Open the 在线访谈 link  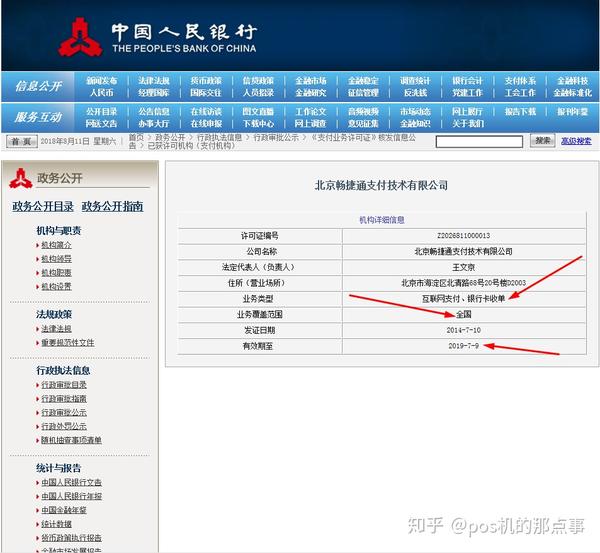tap(206, 112)
